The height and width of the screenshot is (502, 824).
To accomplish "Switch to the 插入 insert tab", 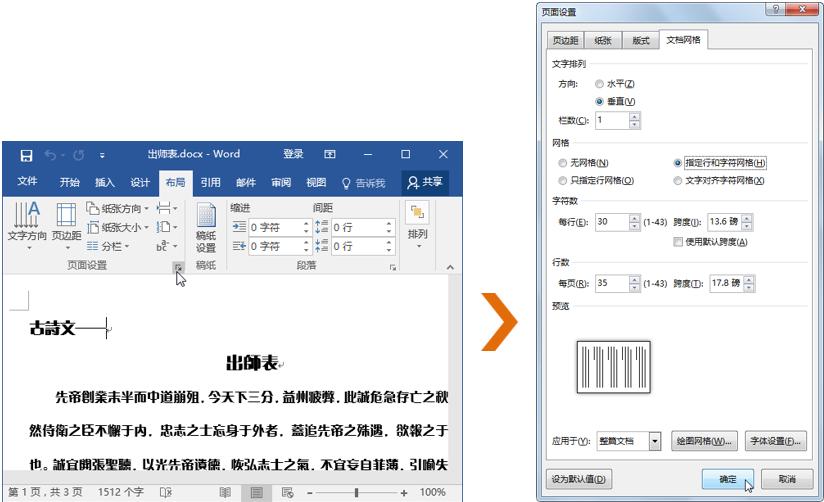I will (105, 182).
